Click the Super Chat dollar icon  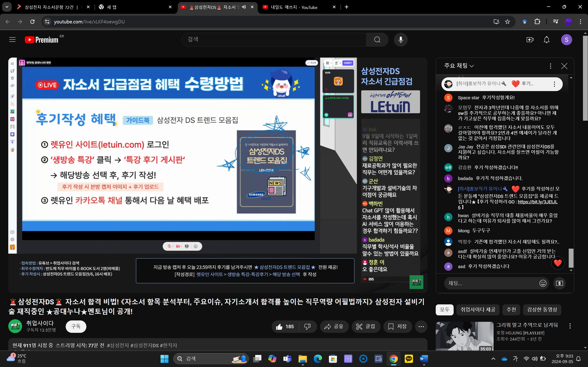pos(559,283)
